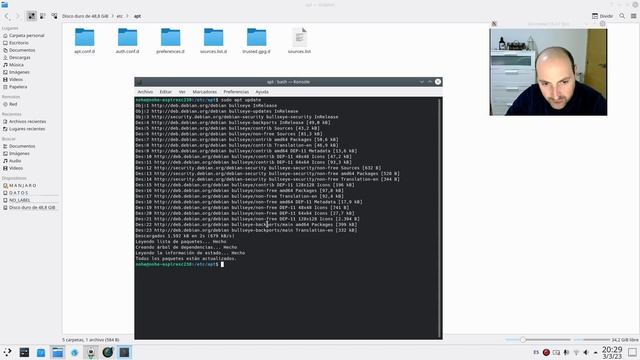Open web browser from taskbar
The image size is (640, 360).
[74, 352]
